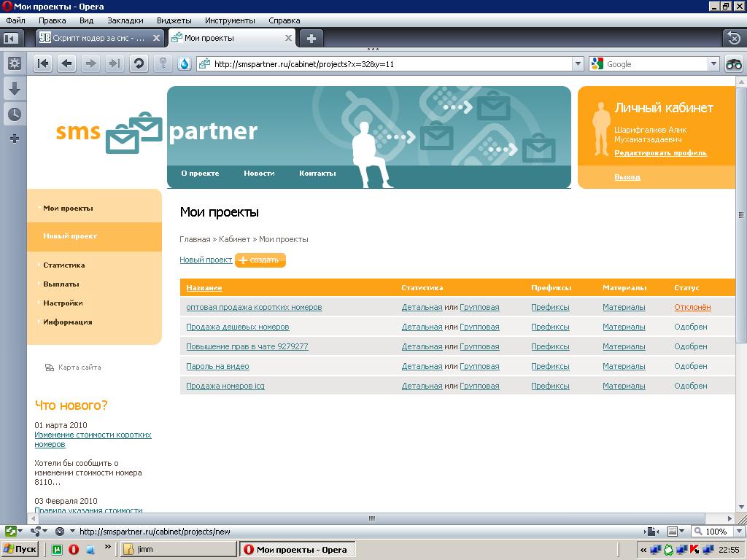Open the Закладки menu
This screenshot has width=747, height=560.
pyautogui.click(x=125, y=20)
